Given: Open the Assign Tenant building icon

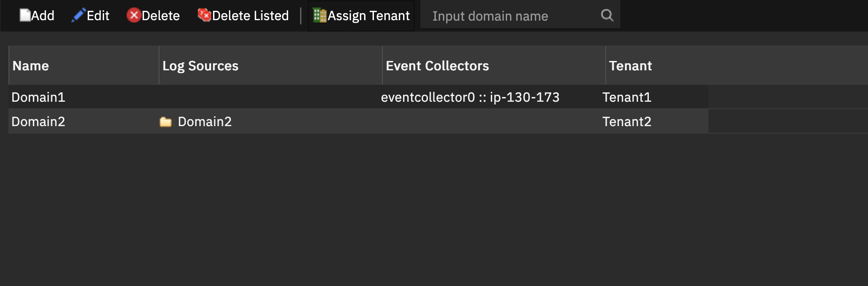Looking at the screenshot, I should [319, 15].
